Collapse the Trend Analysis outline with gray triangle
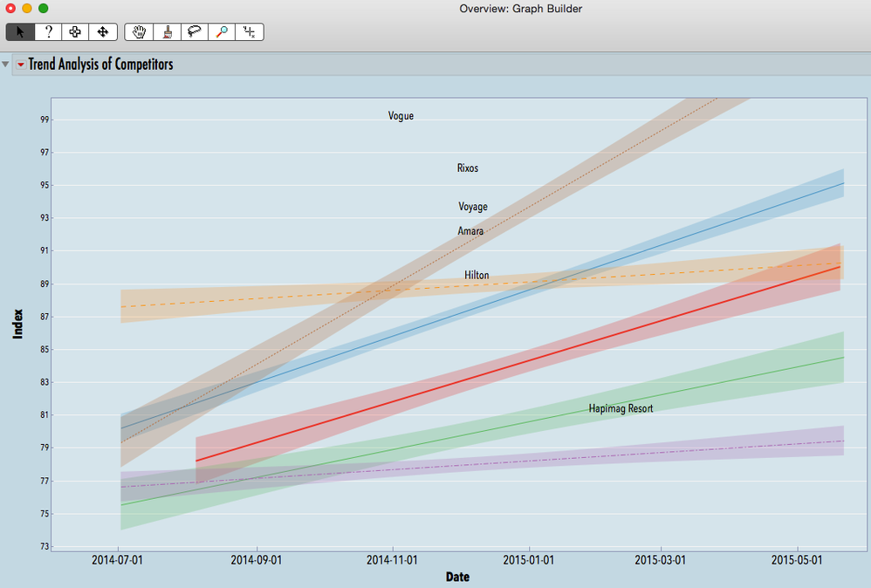 pos(5,65)
